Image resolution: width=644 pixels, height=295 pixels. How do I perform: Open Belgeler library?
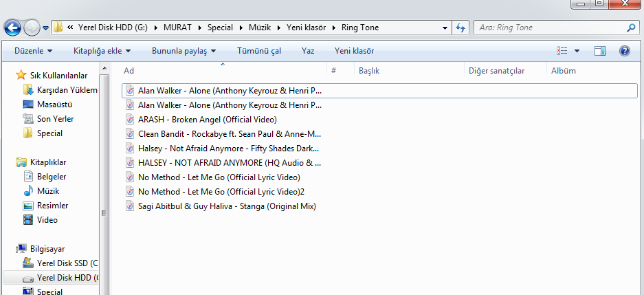coord(52,177)
